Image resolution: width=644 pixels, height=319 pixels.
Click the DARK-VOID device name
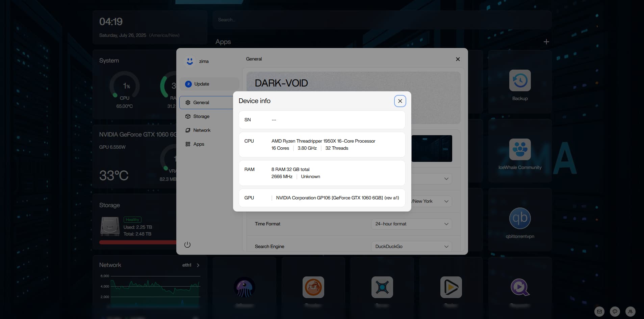(281, 83)
